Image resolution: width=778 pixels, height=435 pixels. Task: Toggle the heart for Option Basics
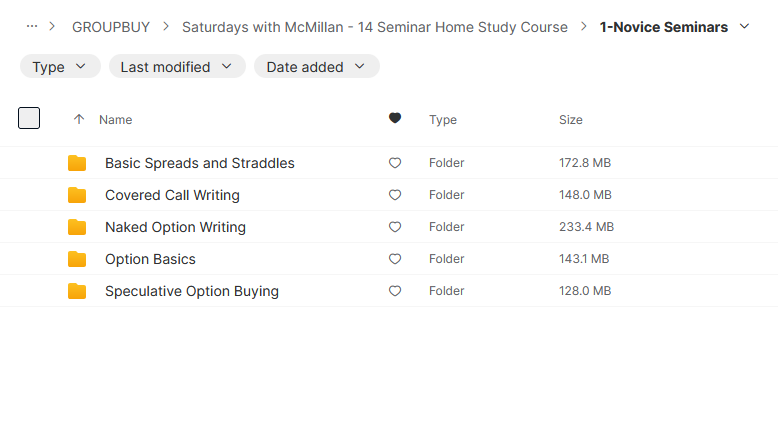point(395,259)
